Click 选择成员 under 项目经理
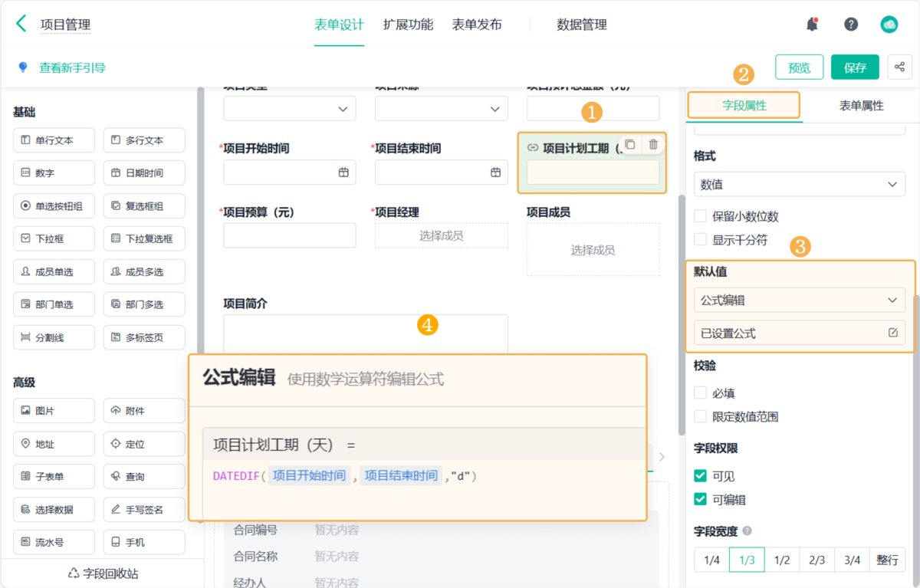 (x=441, y=235)
